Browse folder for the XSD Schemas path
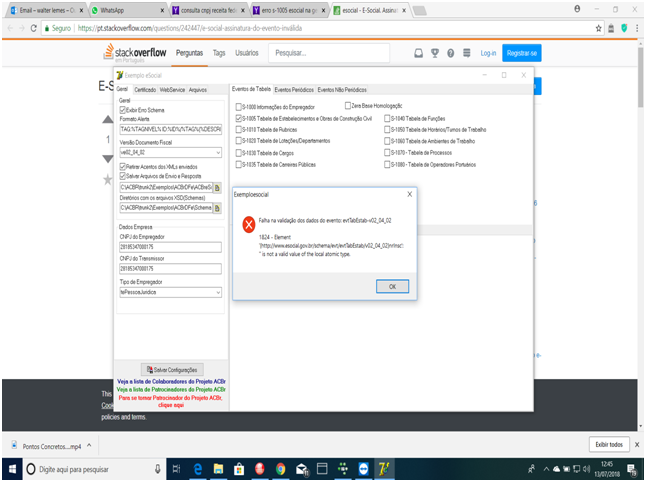The height and width of the screenshot is (482, 646). click(217, 208)
